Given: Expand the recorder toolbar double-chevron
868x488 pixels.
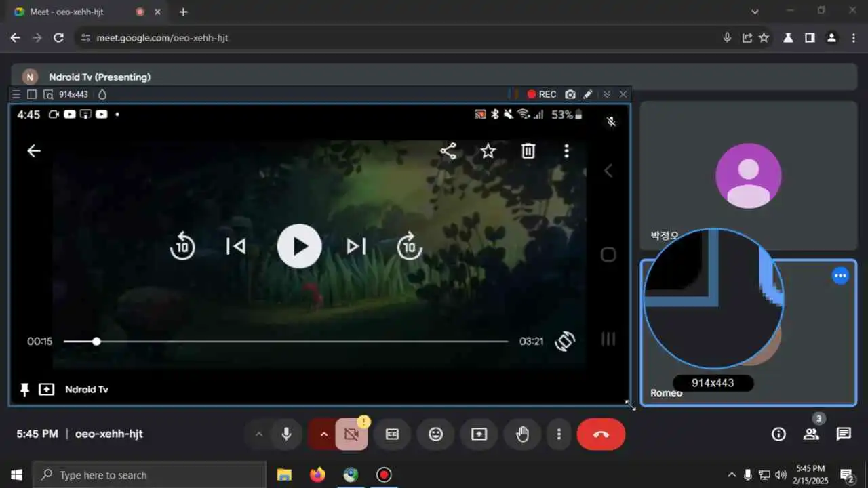Looking at the screenshot, I should 607,94.
